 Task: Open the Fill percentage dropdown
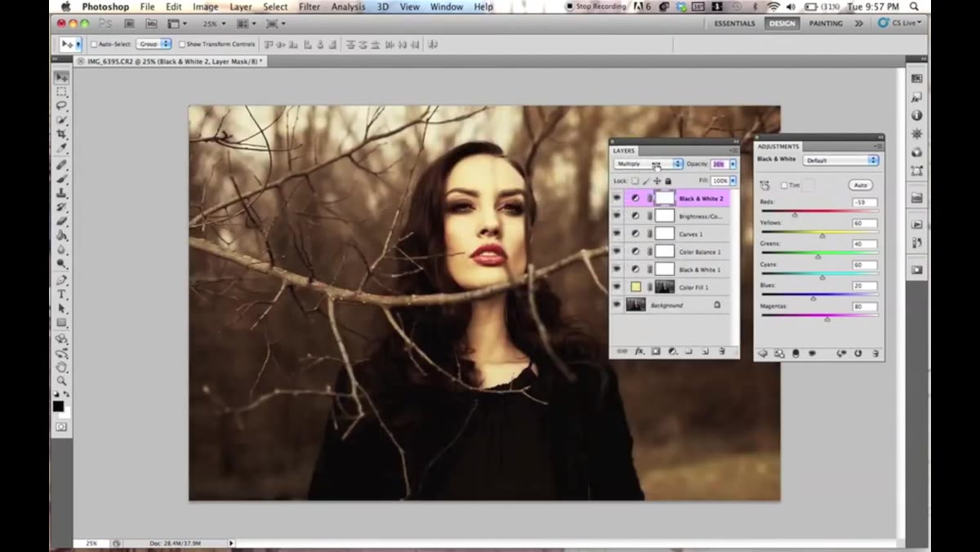(733, 180)
